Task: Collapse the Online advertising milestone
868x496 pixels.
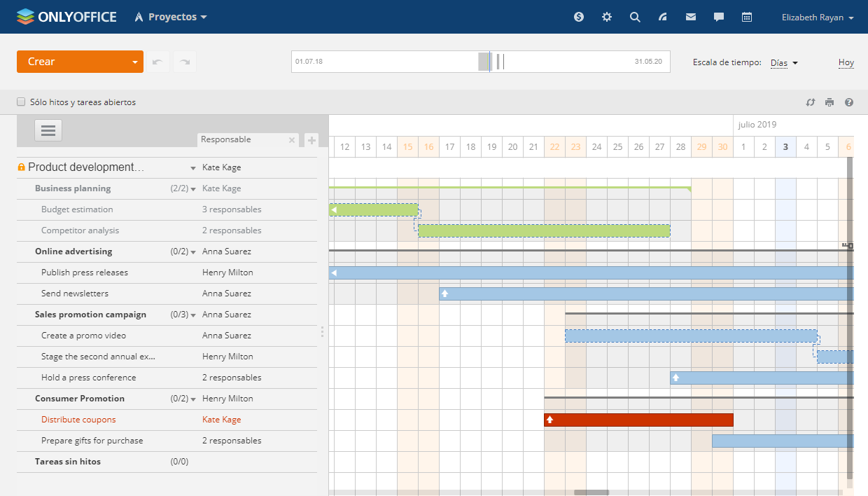Action: pyautogui.click(x=193, y=252)
